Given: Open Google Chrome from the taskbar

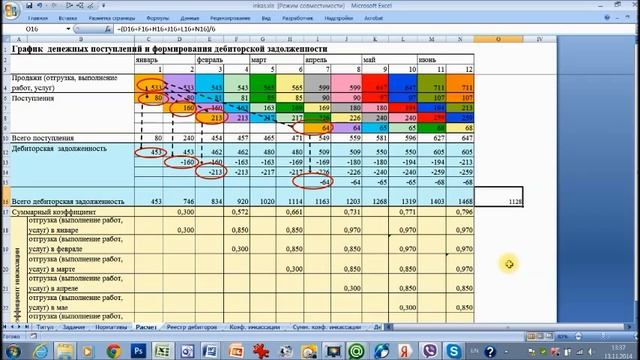Looking at the screenshot, I should 114,351.
